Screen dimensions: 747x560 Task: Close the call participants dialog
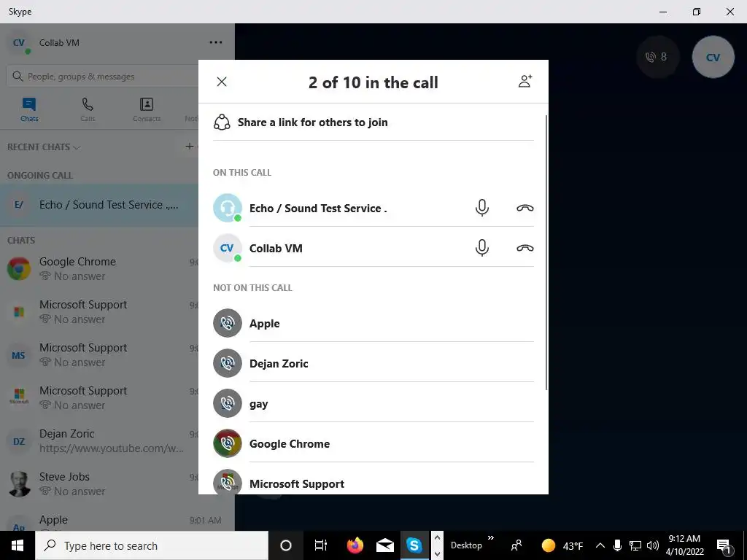(x=222, y=82)
